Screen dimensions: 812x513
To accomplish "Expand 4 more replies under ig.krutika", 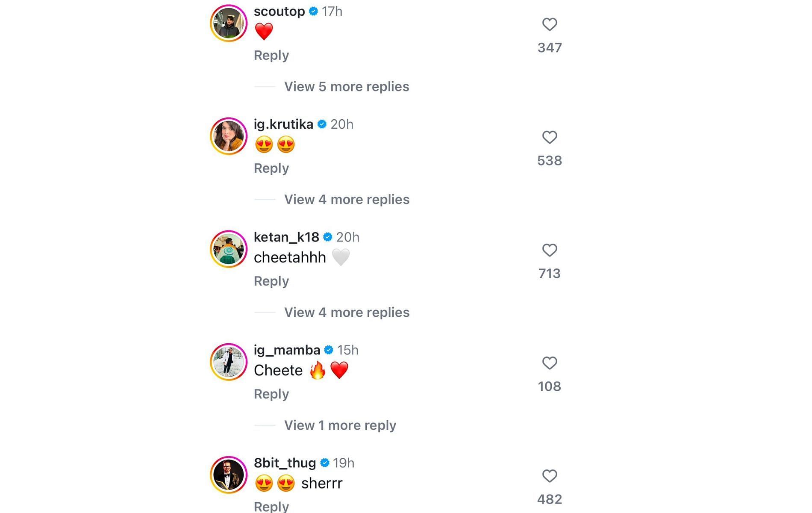I will coord(347,200).
